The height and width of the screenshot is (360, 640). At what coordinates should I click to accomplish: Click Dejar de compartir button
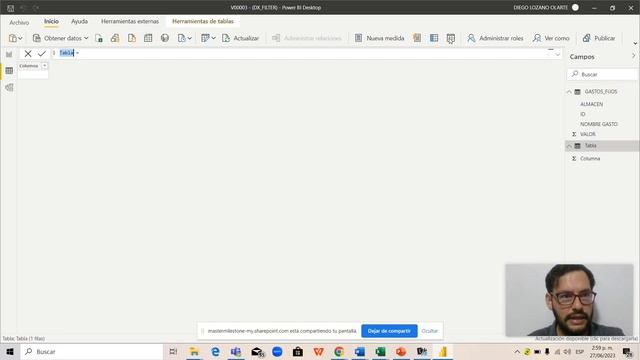[389, 331]
